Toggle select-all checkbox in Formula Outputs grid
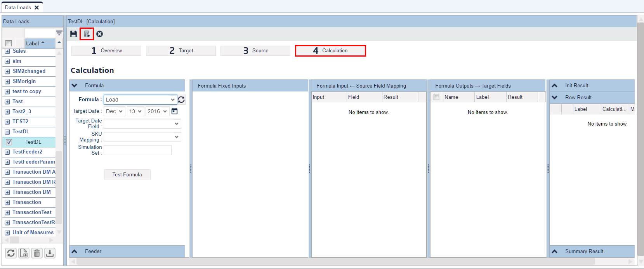 pyautogui.click(x=436, y=97)
